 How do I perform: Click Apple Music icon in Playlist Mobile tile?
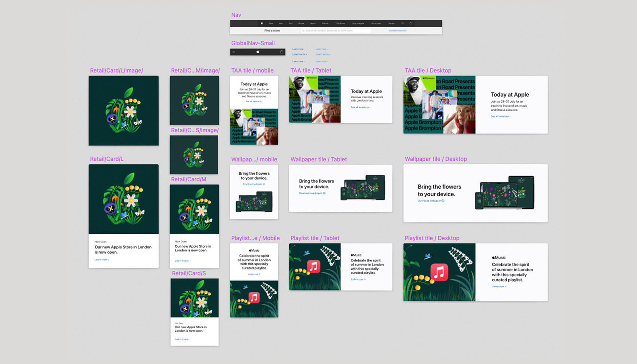click(254, 297)
